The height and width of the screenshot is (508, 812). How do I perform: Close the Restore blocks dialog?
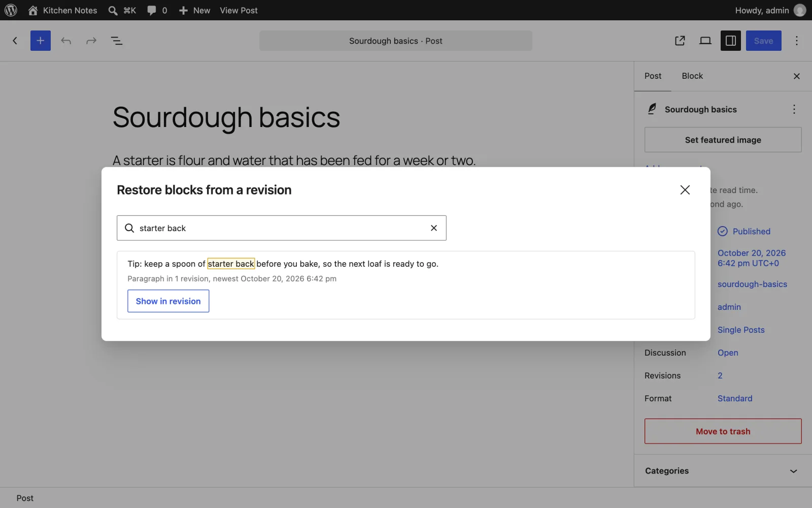[x=685, y=190]
